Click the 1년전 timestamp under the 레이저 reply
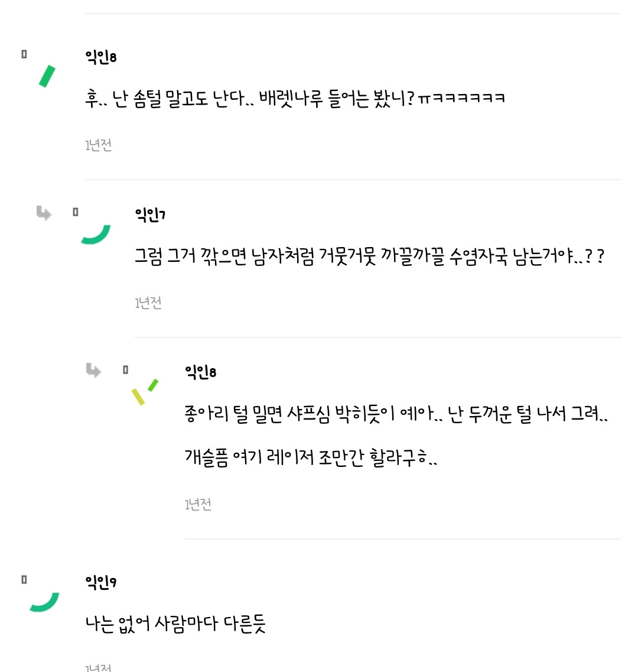The height and width of the screenshot is (672, 638). (x=198, y=504)
